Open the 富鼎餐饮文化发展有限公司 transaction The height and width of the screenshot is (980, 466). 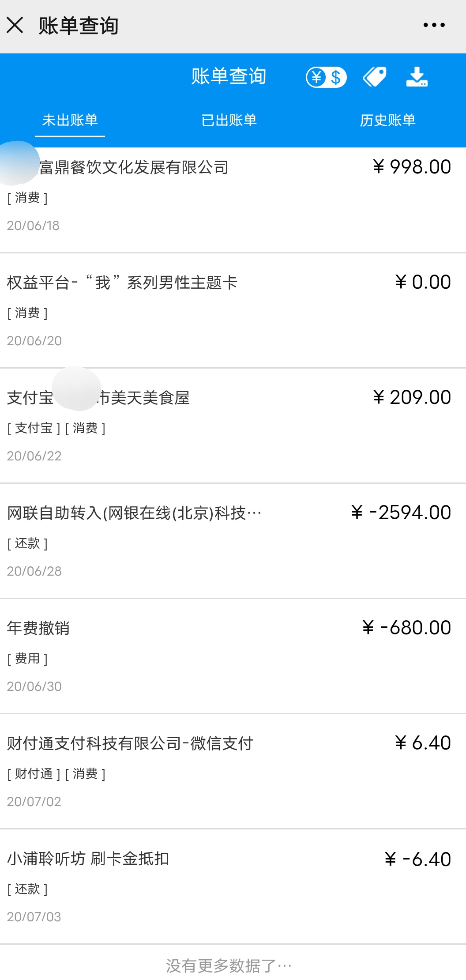233,200
